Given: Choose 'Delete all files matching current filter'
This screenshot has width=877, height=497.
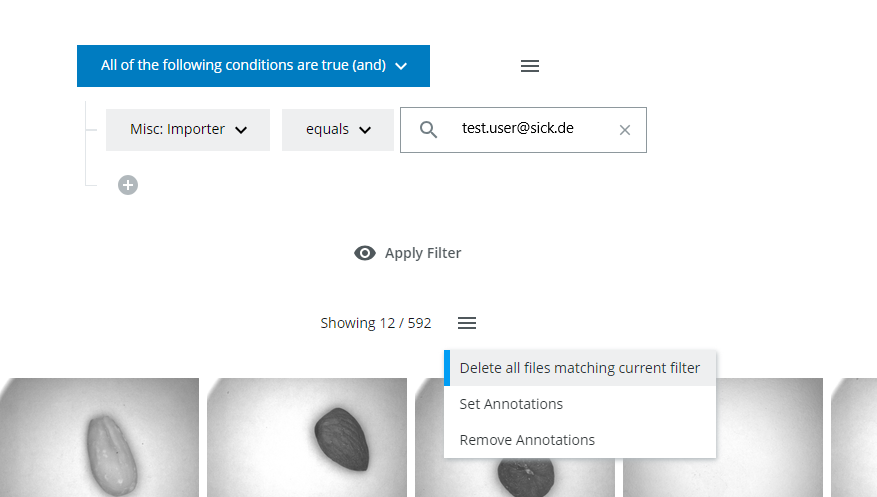Looking at the screenshot, I should pyautogui.click(x=580, y=368).
